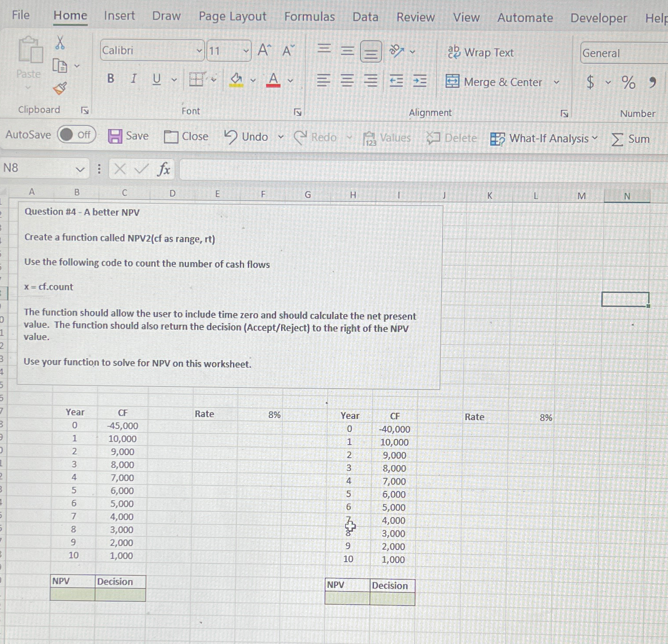
Task: Decrease font size with smaller A
Action: tap(288, 51)
